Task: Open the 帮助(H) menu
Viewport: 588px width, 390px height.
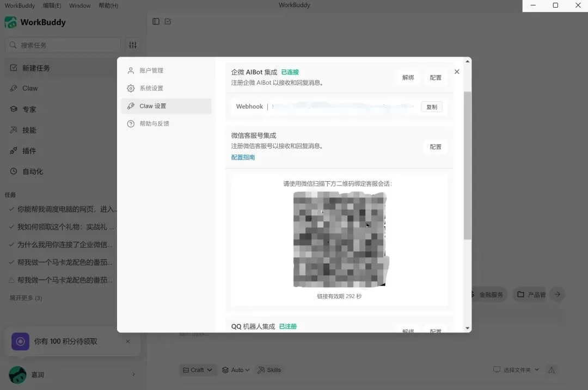Action: pos(108,5)
